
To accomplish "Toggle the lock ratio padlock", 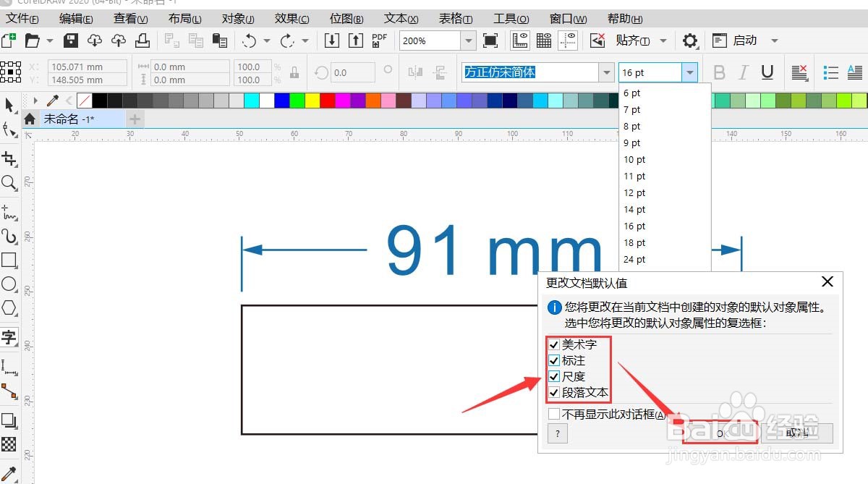I will click(x=294, y=72).
